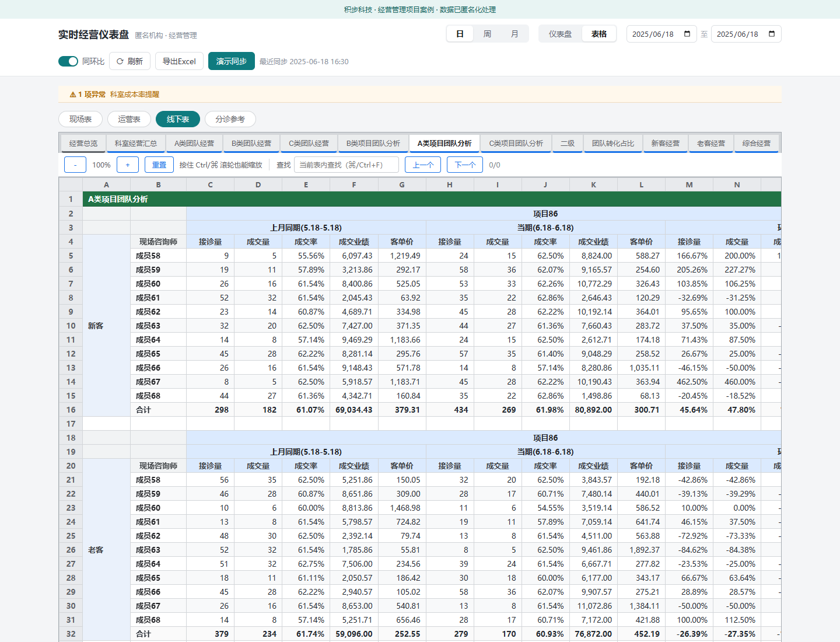Select the 现场表 pill tab

(x=80, y=119)
